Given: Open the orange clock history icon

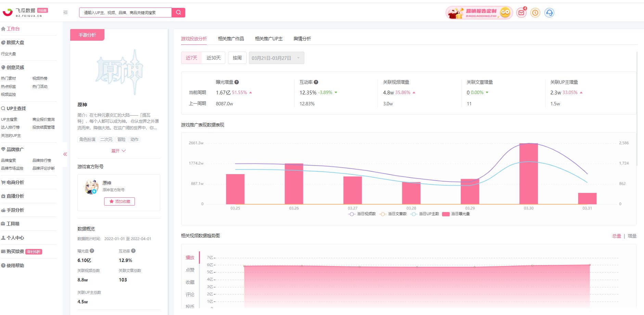Looking at the screenshot, I should [535, 13].
